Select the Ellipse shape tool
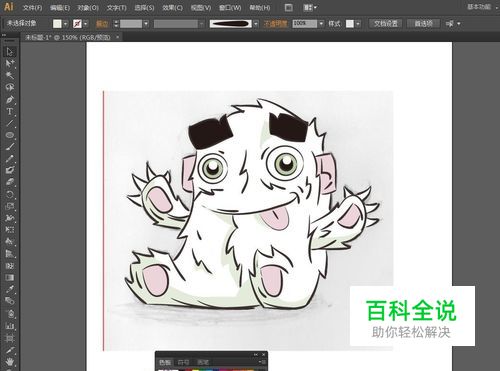The width and height of the screenshot is (500, 371). pyautogui.click(x=9, y=135)
